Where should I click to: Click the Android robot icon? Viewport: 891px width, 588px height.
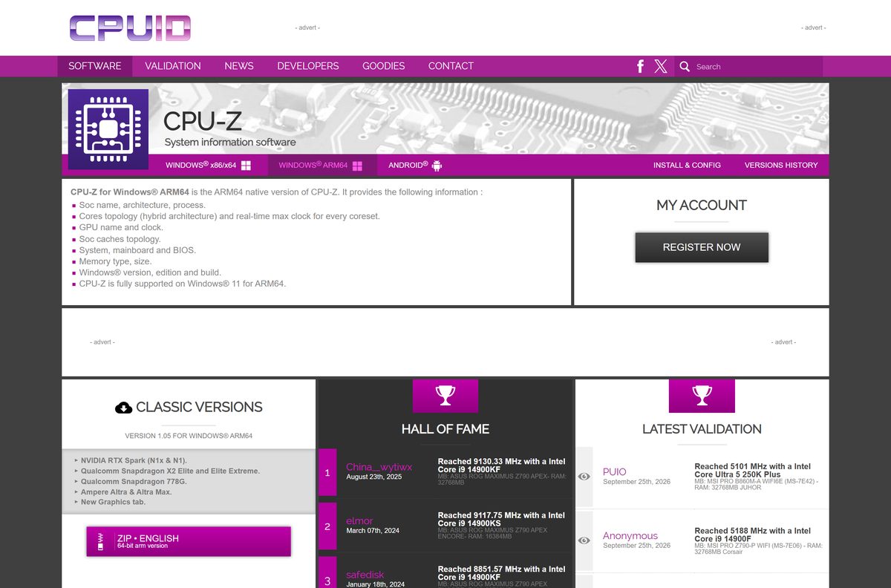437,165
